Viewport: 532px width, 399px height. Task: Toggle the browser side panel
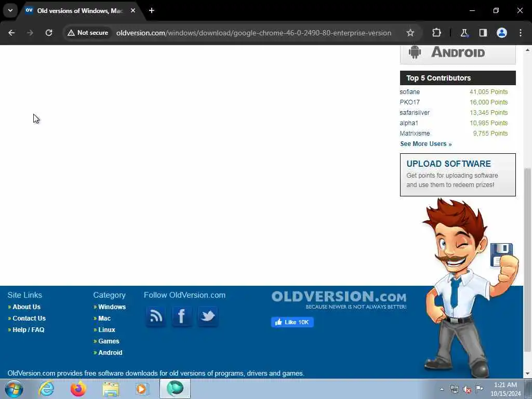pos(483,33)
